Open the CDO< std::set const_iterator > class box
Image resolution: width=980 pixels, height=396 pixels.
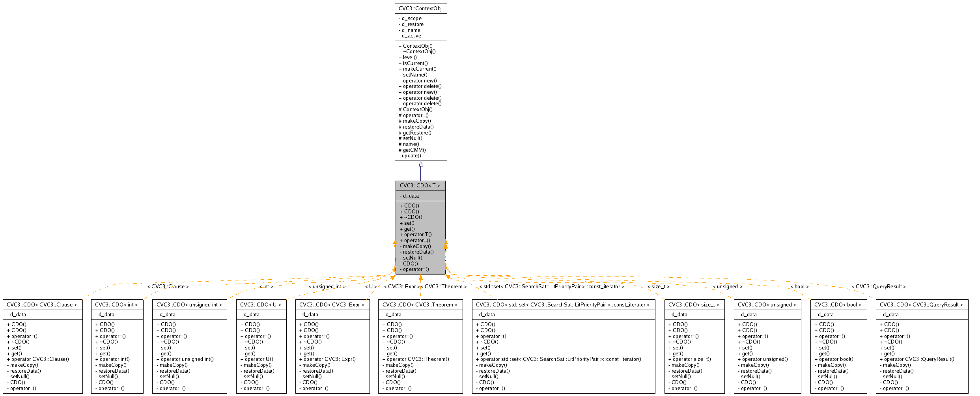coord(563,305)
